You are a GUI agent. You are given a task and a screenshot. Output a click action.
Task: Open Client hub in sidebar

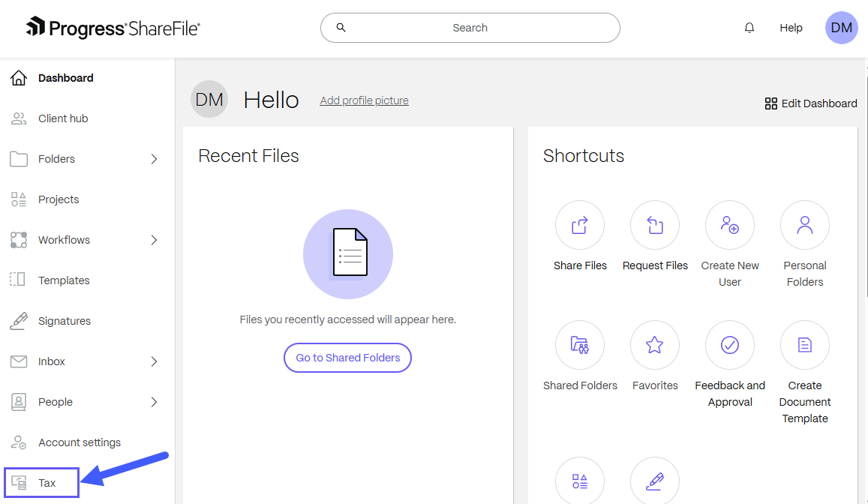click(63, 118)
